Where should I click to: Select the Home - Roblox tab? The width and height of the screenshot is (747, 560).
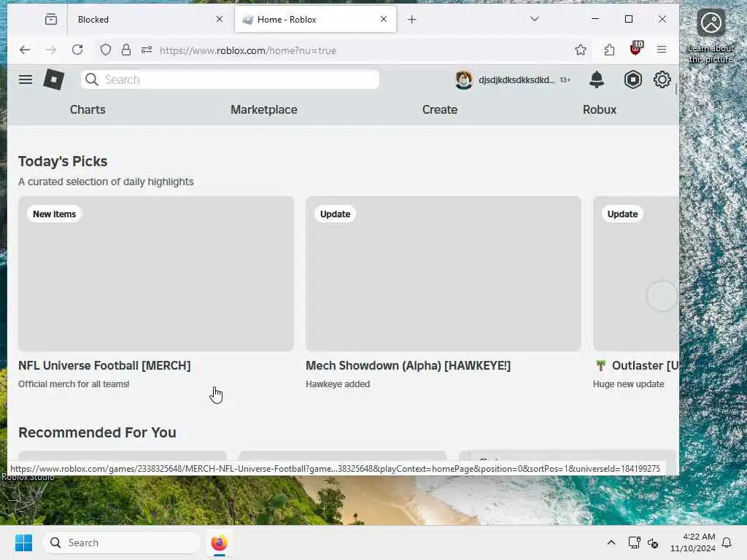pos(315,20)
